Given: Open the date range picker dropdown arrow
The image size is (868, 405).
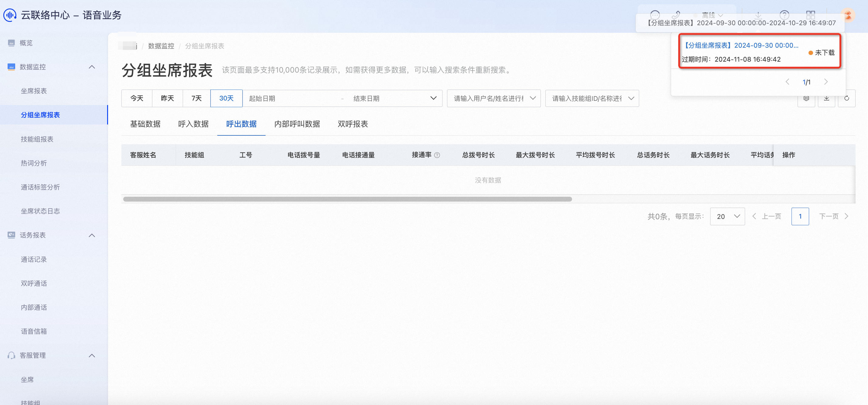Looking at the screenshot, I should point(434,98).
